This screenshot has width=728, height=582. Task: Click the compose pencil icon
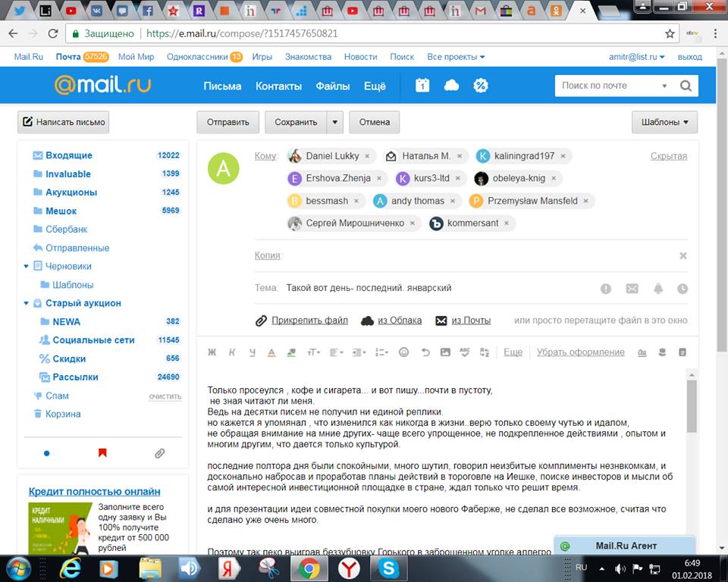click(x=28, y=121)
